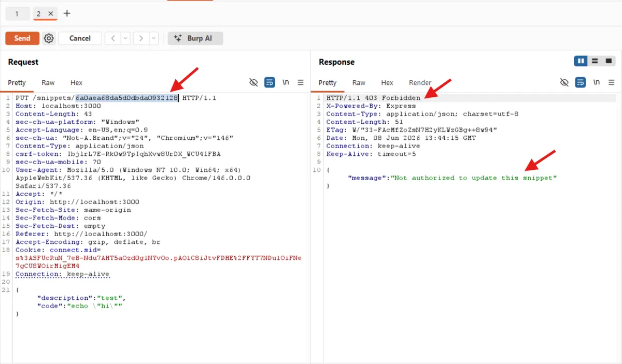Expand forward-history dropdown arrow
The width and height of the screenshot is (622, 364).
click(153, 38)
